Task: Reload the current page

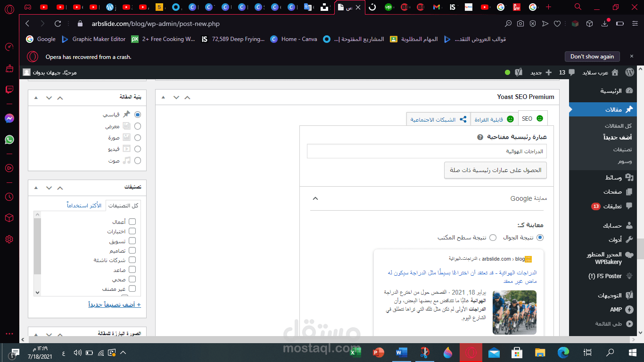Action: click(58, 24)
